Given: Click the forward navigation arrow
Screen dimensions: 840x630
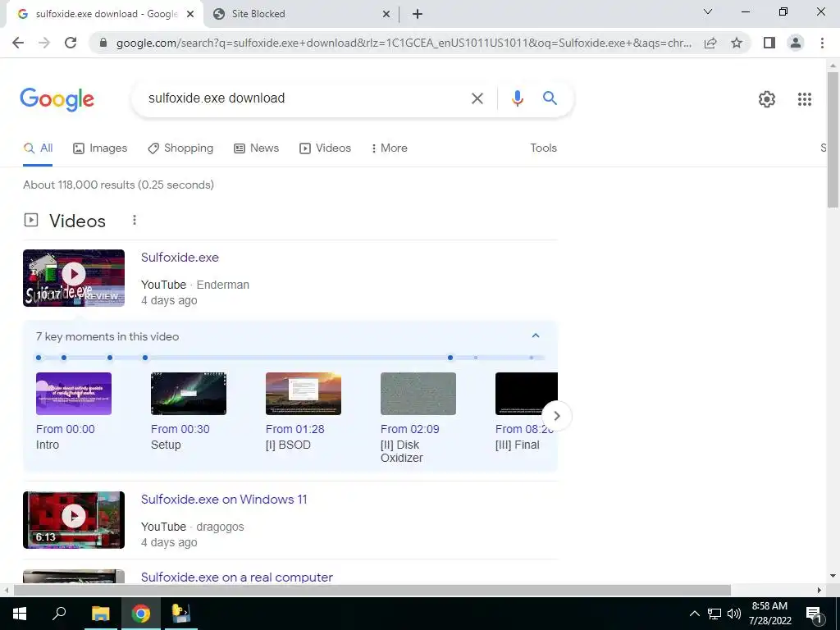Looking at the screenshot, I should pos(44,43).
